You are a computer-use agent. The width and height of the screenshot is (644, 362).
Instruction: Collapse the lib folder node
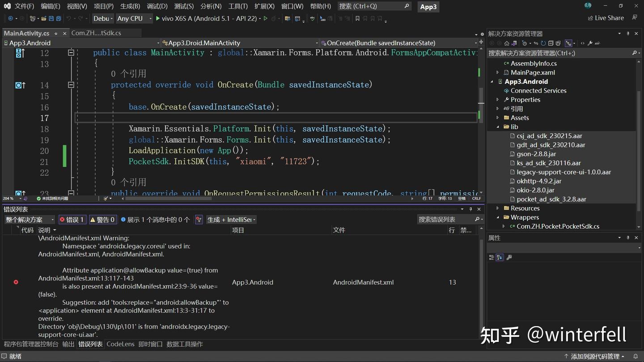498,127
